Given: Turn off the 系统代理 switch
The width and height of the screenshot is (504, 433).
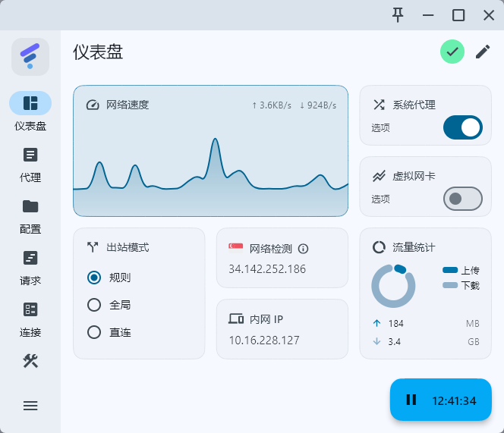Looking at the screenshot, I should pos(463,127).
